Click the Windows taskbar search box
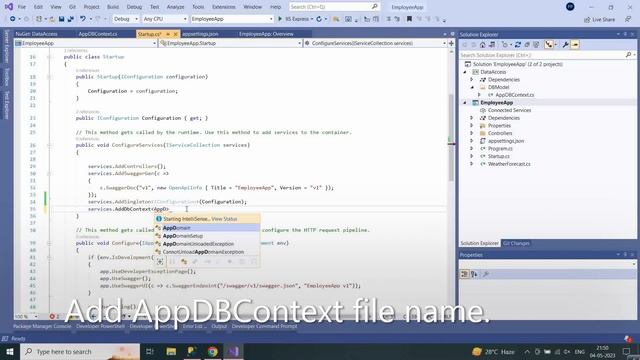The width and height of the screenshot is (640, 360). 80,351
